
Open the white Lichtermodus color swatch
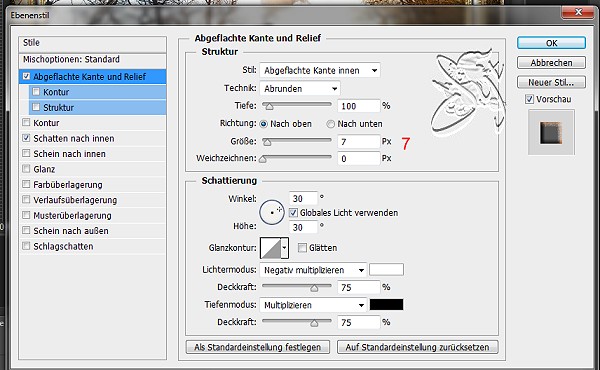point(386,270)
